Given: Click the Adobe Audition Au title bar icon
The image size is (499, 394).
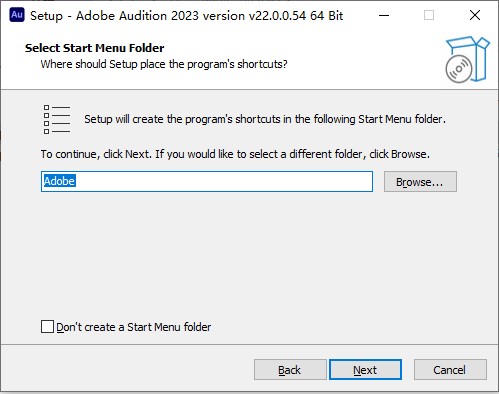Looking at the screenshot, I should [17, 15].
